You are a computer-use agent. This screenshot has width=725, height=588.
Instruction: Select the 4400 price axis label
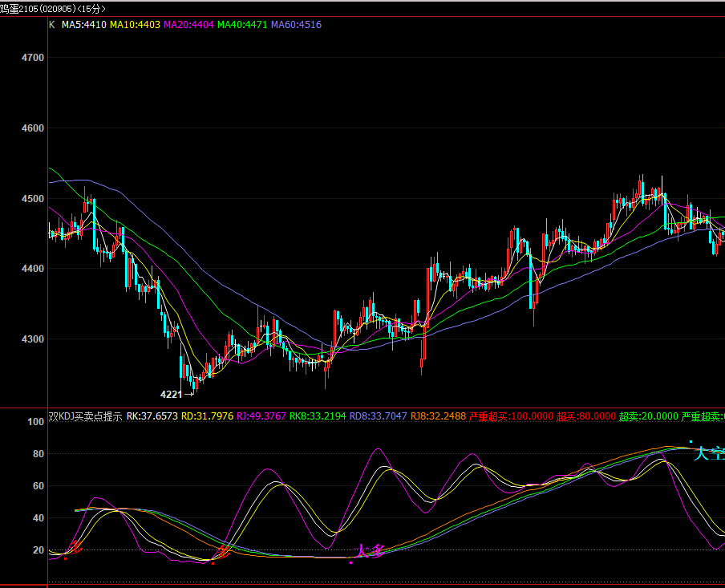click(x=33, y=269)
